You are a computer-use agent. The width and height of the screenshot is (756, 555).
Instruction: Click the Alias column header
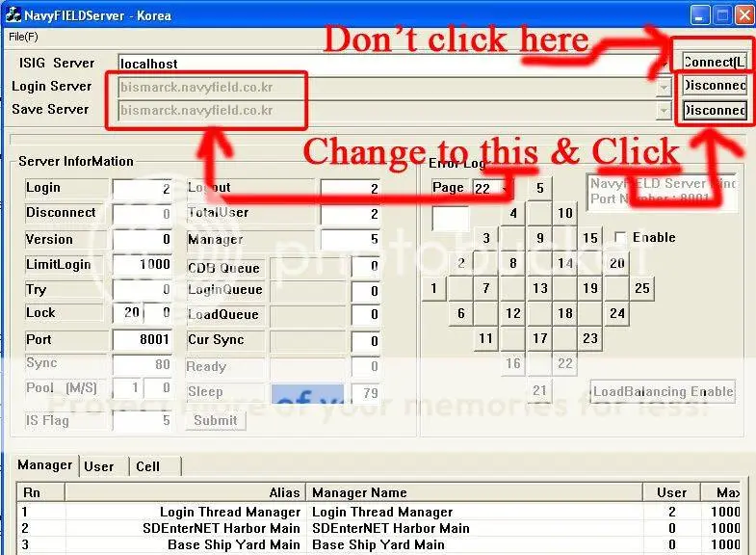pyautogui.click(x=185, y=492)
